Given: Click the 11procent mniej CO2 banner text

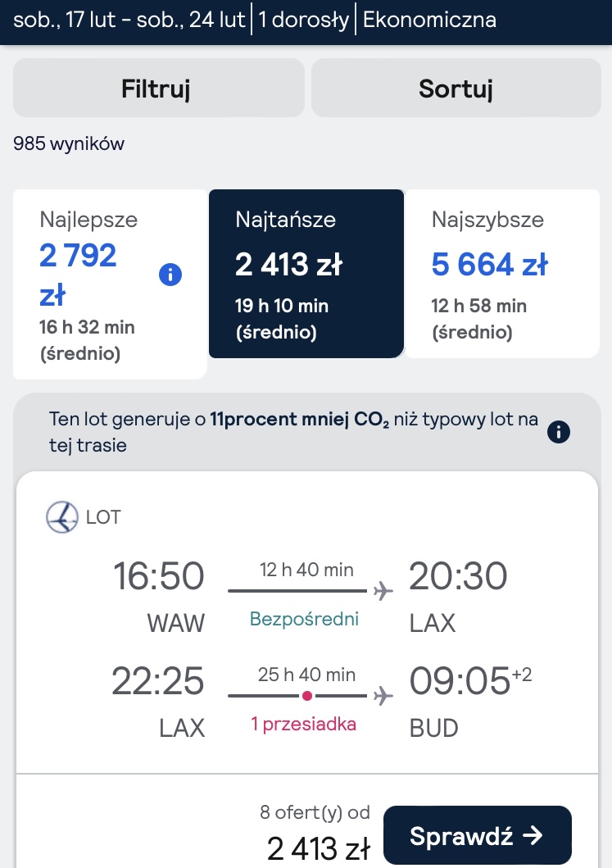Looking at the screenshot, I should tap(299, 420).
